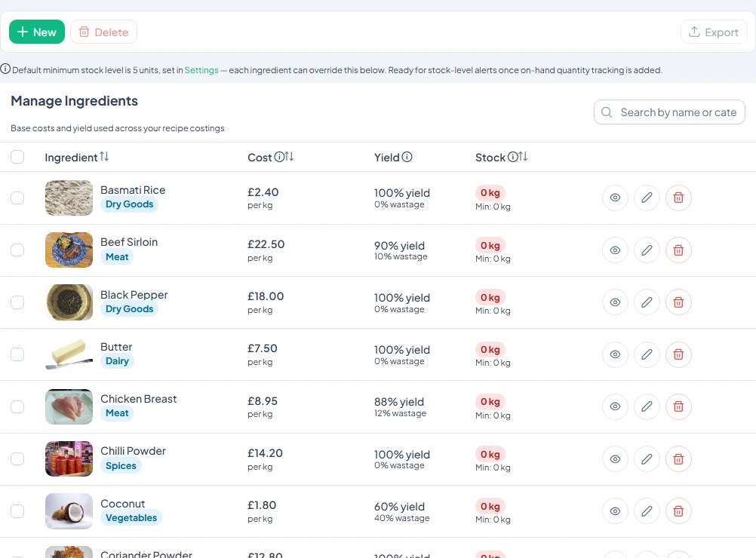This screenshot has width=756, height=558.
Task: Delete Beef Sirloin with trash icon
Action: pos(678,250)
